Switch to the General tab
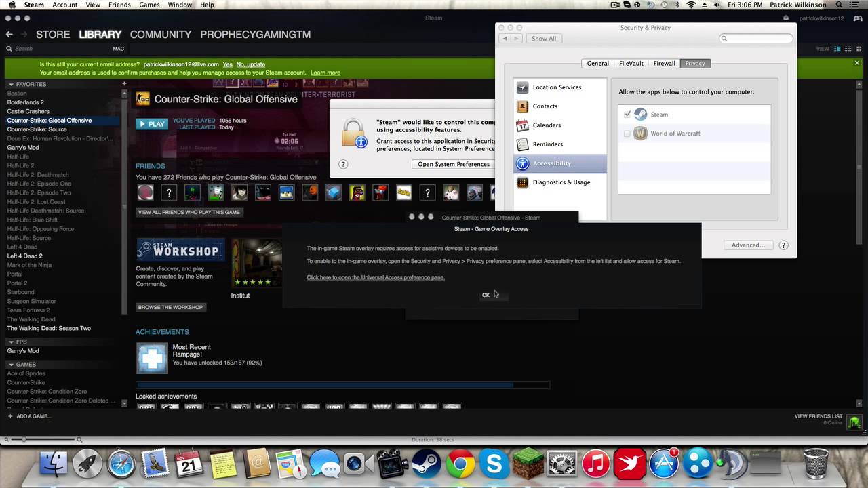The image size is (868, 488). pos(597,63)
